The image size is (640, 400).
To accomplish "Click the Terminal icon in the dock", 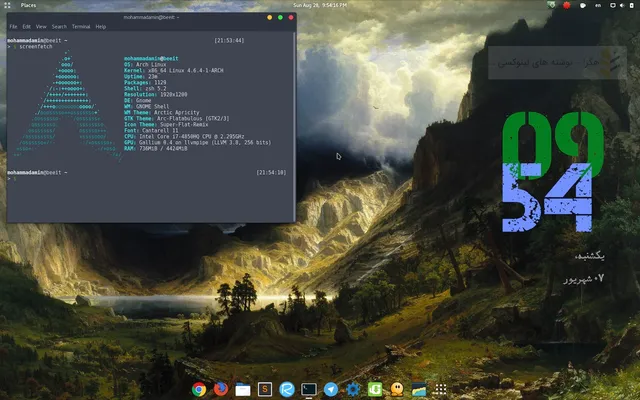I will (x=309, y=389).
